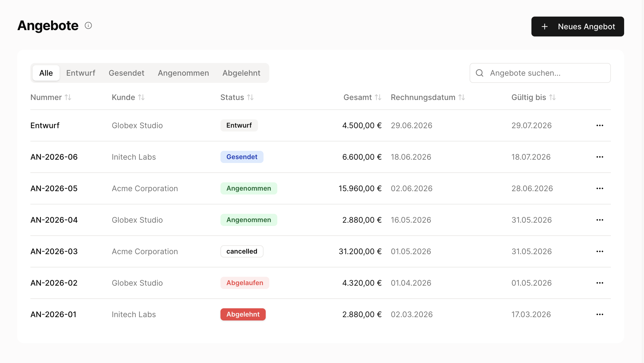Click Acme Corporation in AN-2026-03 row

pos(145,251)
